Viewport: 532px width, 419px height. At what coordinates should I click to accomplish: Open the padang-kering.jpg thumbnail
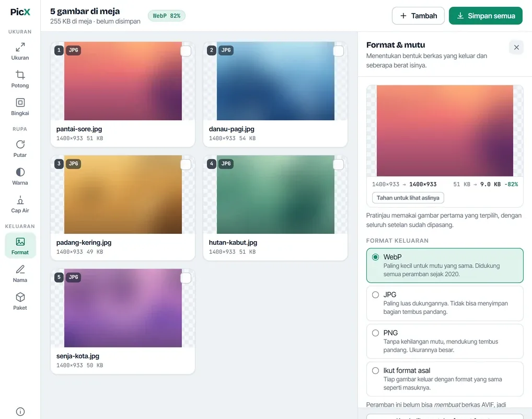123,195
